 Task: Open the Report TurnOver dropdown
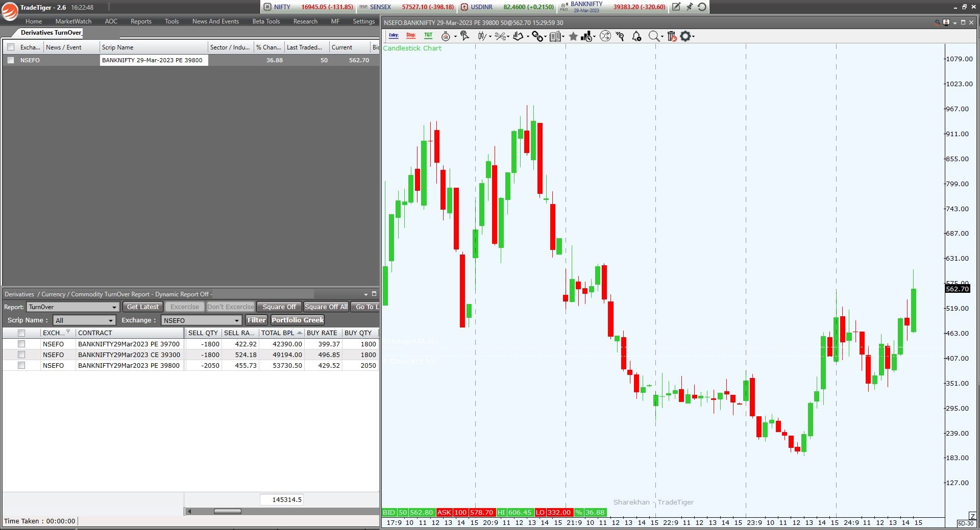[73, 307]
